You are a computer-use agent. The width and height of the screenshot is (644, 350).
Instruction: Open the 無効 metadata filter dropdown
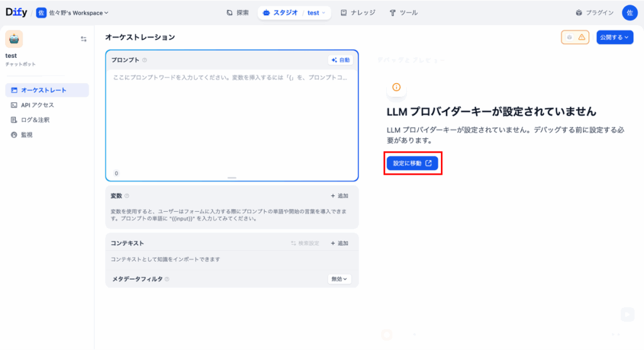pyautogui.click(x=340, y=279)
